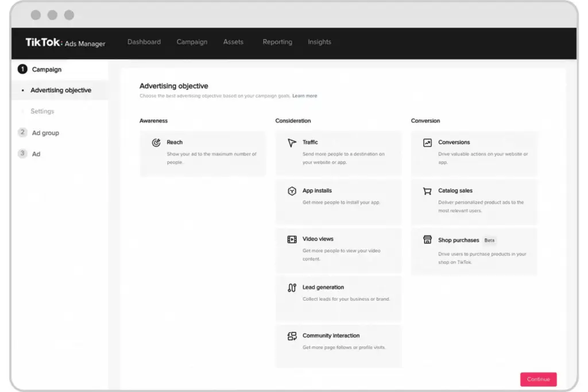
Task: Open Campaign in the top navigation
Action: pyautogui.click(x=192, y=42)
